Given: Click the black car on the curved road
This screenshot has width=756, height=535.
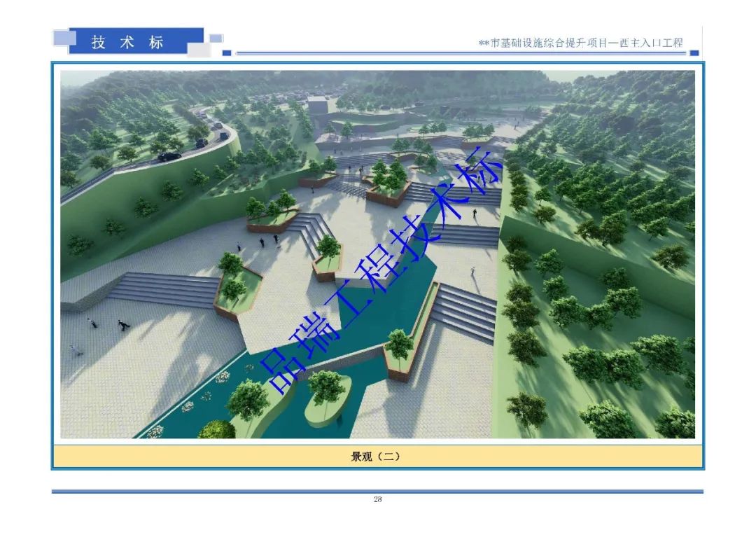Looking at the screenshot, I should (169, 156).
